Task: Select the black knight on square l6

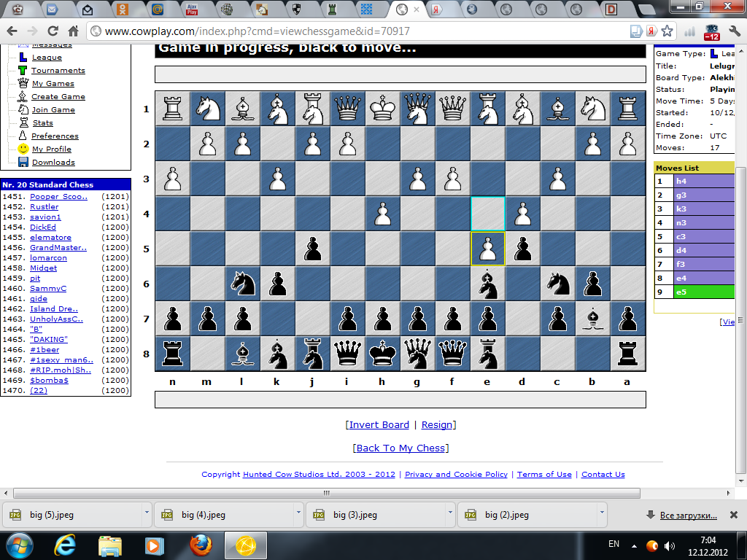Action: pyautogui.click(x=242, y=284)
